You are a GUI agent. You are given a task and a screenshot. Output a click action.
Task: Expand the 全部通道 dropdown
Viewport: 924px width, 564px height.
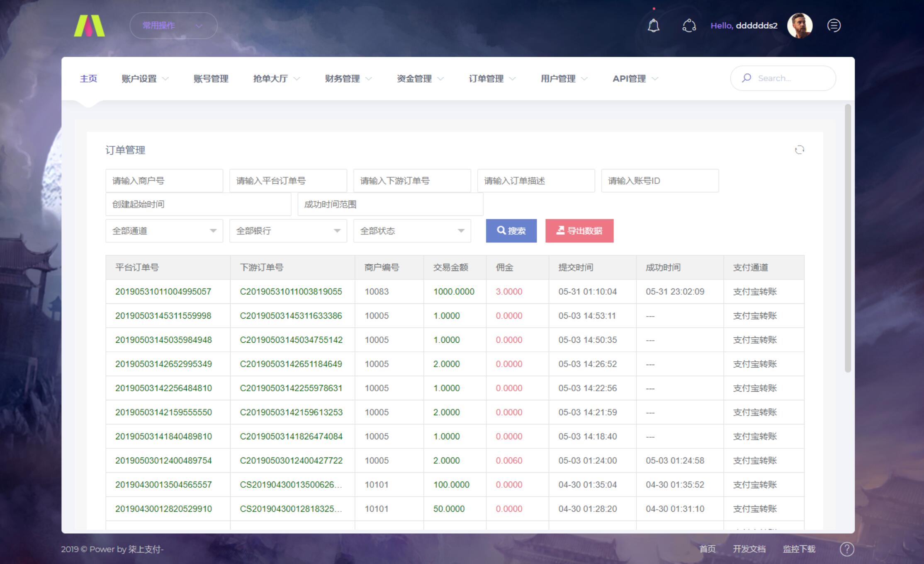pyautogui.click(x=164, y=231)
